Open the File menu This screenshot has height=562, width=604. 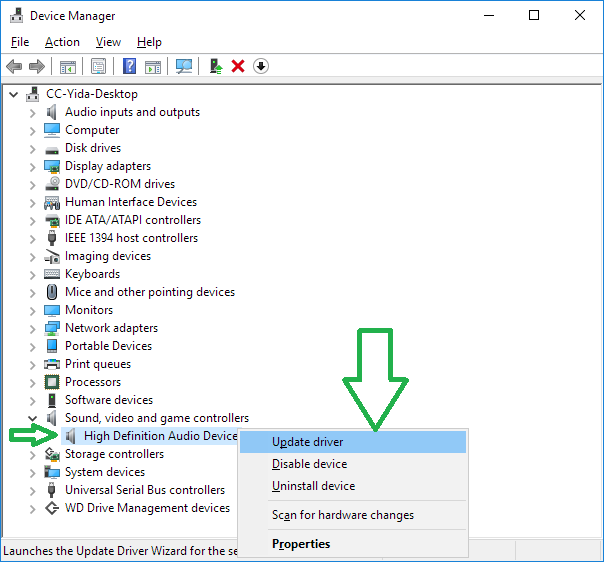pos(20,42)
